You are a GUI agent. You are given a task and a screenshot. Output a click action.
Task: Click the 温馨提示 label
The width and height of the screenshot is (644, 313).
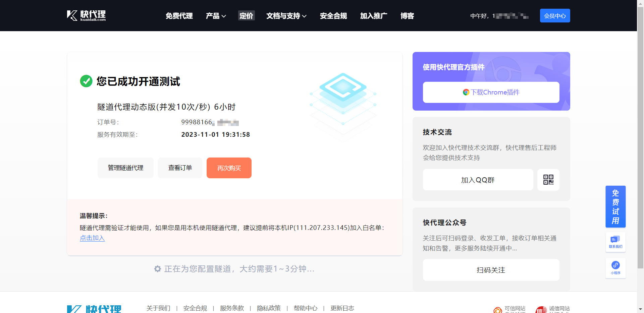[x=94, y=216]
